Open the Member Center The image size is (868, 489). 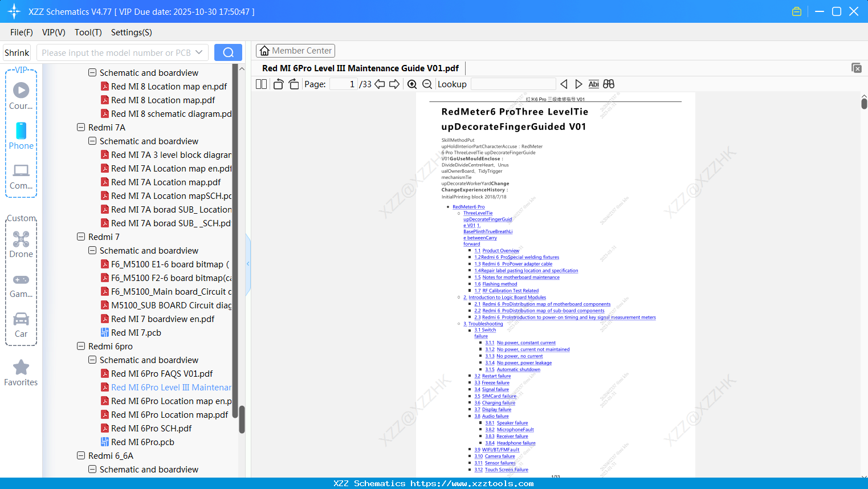(295, 51)
